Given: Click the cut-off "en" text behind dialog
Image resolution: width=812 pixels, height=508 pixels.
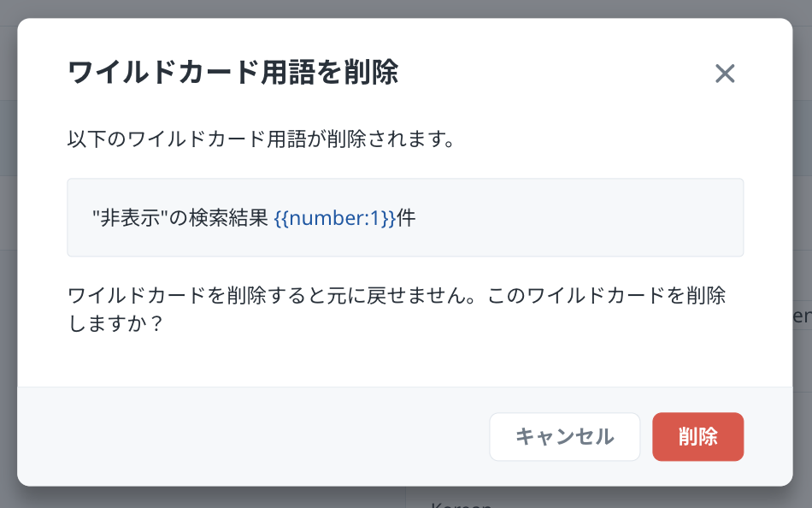Looking at the screenshot, I should 803,316.
